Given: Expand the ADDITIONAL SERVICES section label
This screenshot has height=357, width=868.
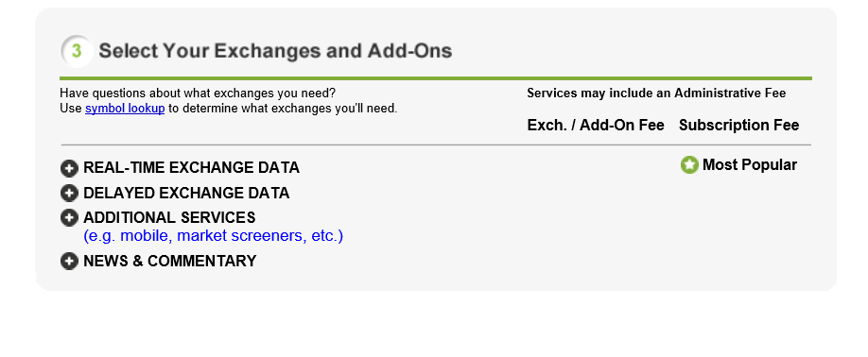Looking at the screenshot, I should 169,217.
